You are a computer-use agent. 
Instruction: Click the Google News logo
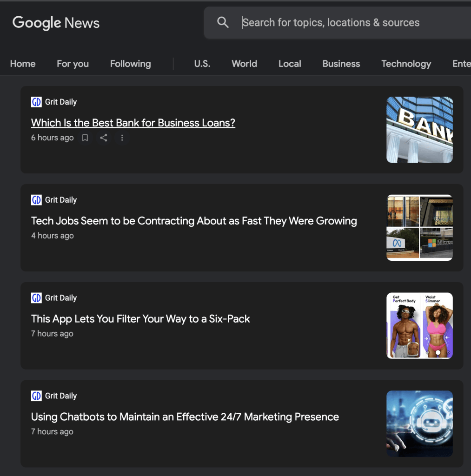[x=56, y=23]
